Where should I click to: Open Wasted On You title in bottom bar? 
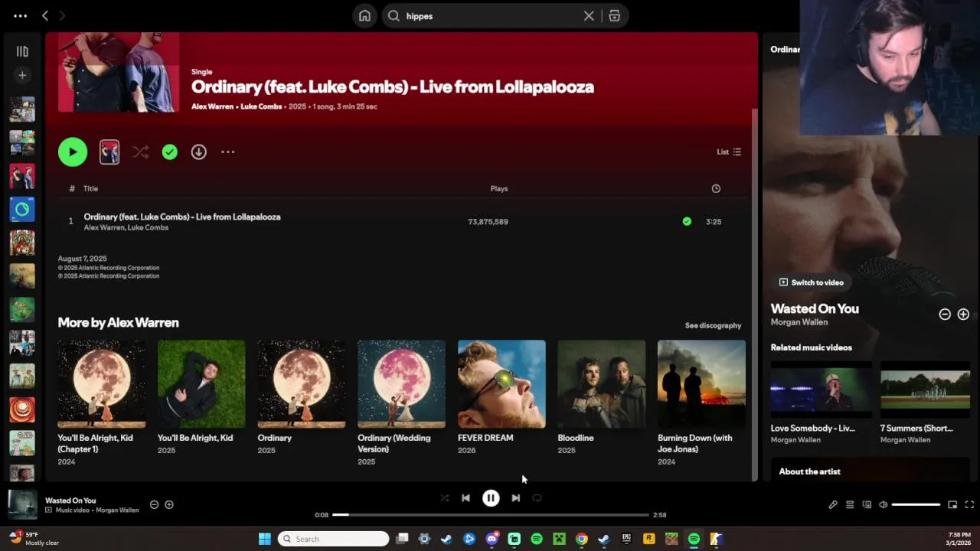click(x=70, y=500)
